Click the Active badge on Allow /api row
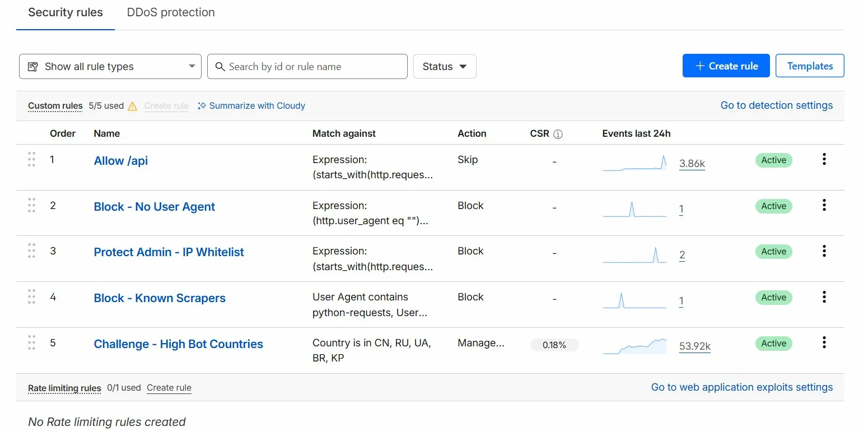The width and height of the screenshot is (868, 431). pos(774,160)
